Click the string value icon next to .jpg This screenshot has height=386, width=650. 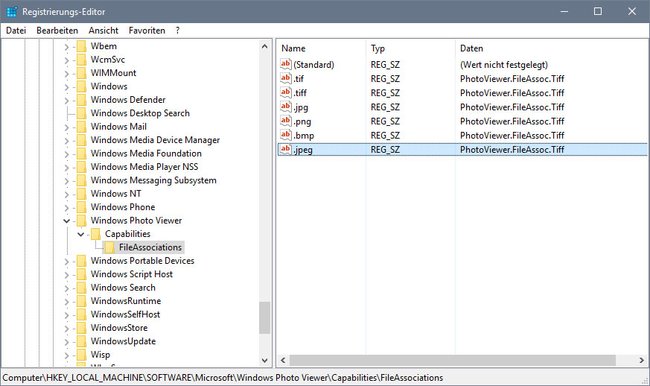click(x=286, y=107)
